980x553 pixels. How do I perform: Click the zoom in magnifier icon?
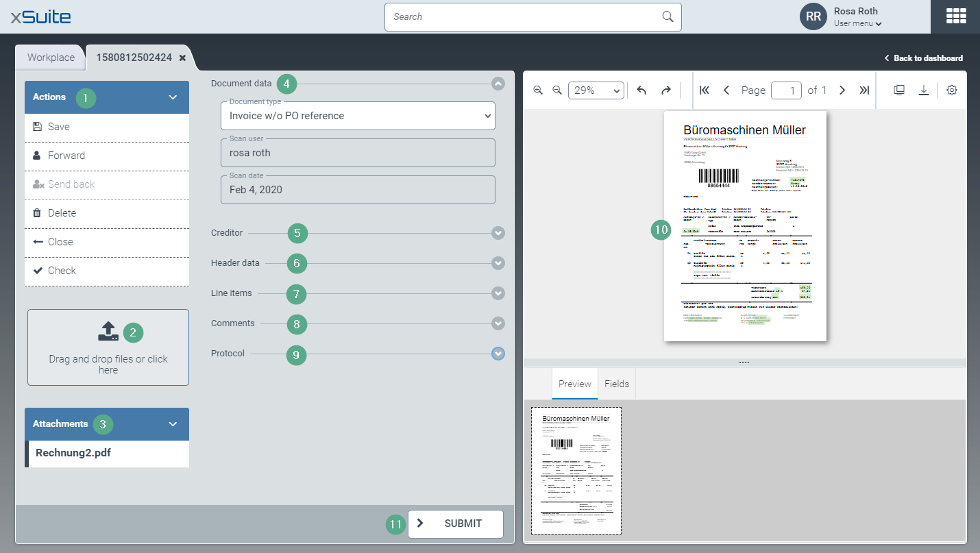538,90
